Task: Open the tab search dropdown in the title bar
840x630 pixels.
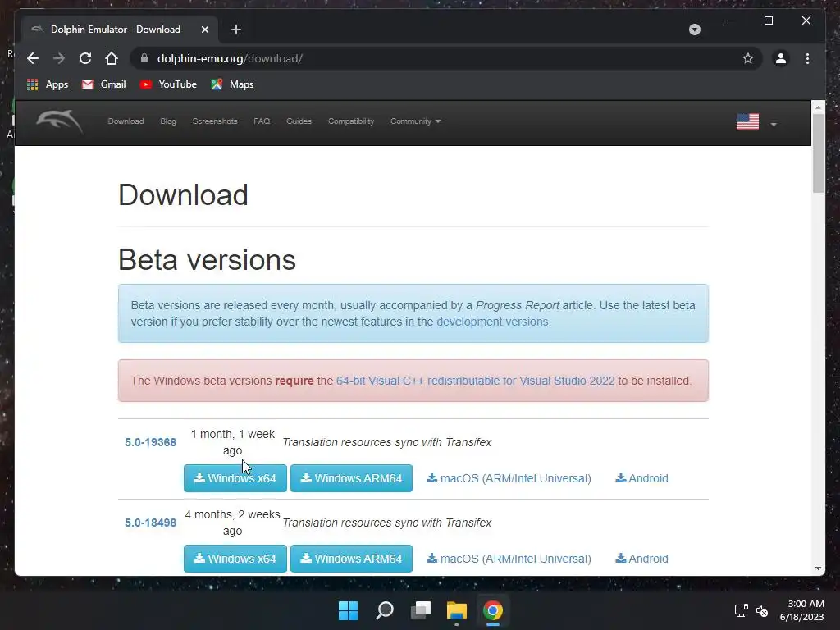Action: pos(694,30)
